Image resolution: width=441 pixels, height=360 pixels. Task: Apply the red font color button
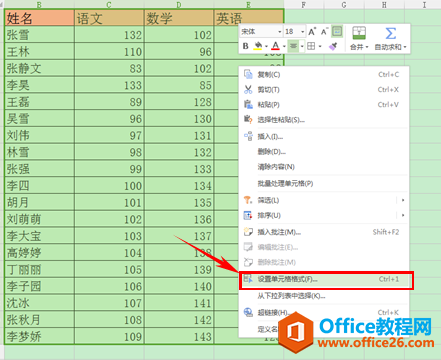click(275, 46)
